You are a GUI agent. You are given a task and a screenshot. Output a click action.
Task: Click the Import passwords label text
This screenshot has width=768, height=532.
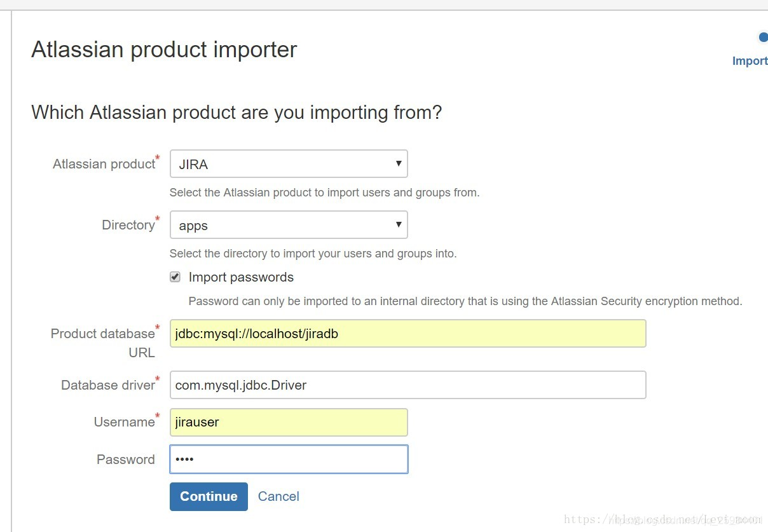[x=241, y=277]
